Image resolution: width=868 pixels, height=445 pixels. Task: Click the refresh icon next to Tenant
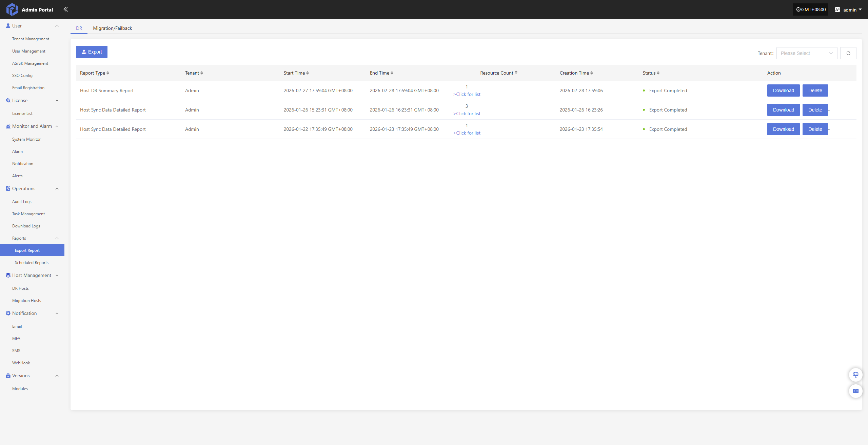pyautogui.click(x=848, y=53)
